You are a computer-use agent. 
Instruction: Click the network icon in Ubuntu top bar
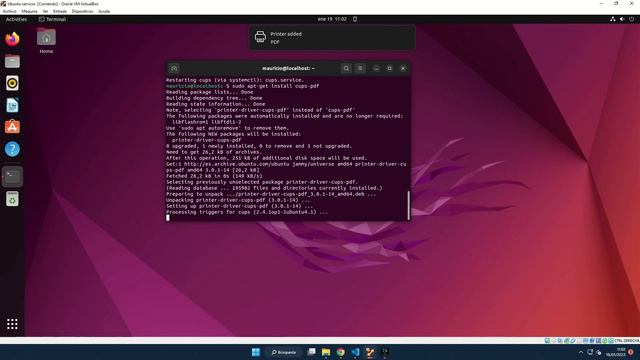click(613, 19)
